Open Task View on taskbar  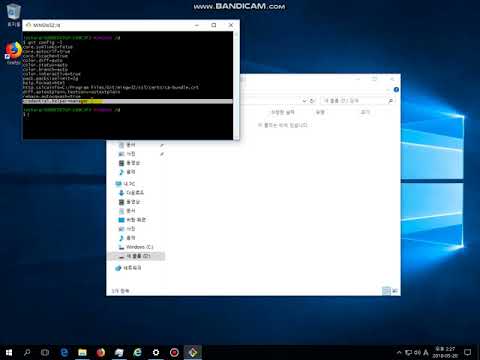(x=45, y=352)
